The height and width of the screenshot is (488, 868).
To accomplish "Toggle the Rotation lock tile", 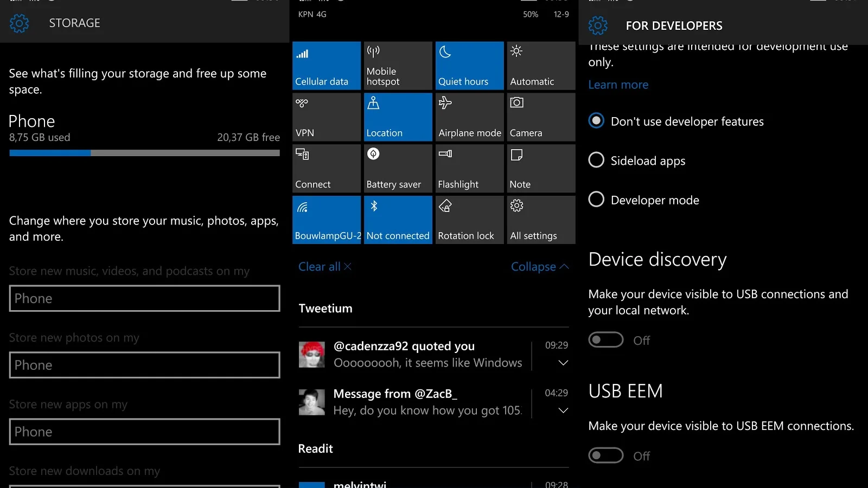I will pyautogui.click(x=469, y=220).
